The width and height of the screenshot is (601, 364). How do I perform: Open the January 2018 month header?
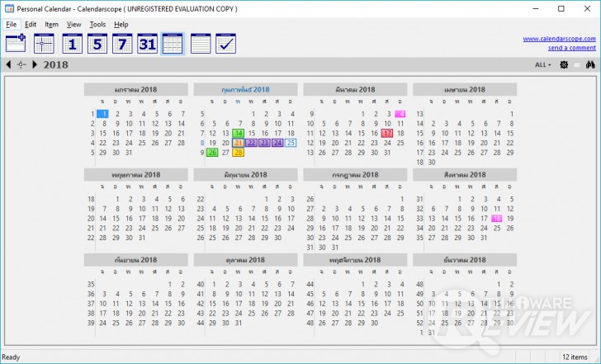pos(136,90)
